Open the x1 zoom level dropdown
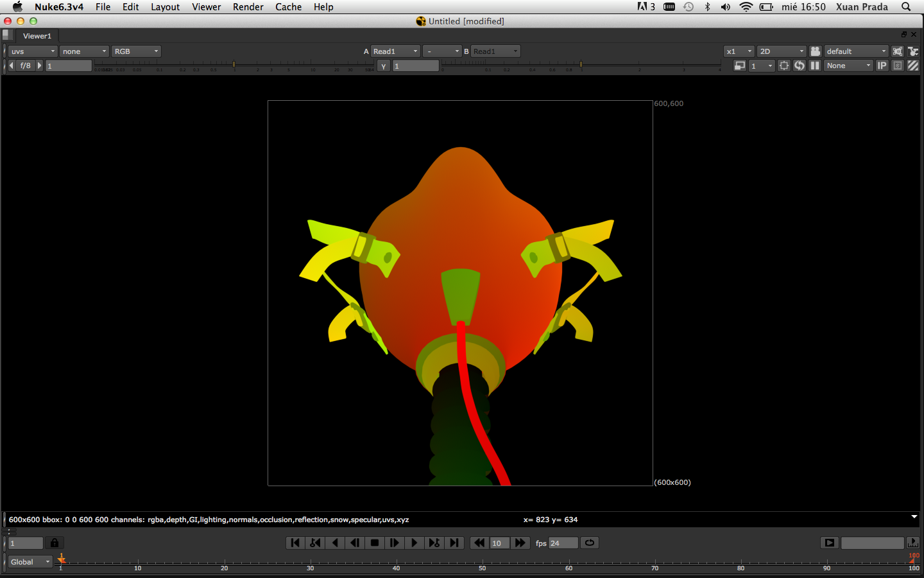 (x=739, y=51)
